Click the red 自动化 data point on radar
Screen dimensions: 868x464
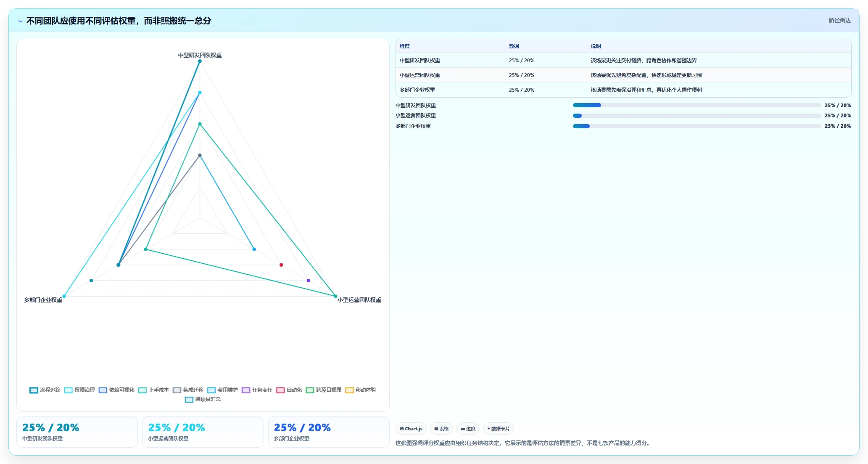[x=281, y=265]
